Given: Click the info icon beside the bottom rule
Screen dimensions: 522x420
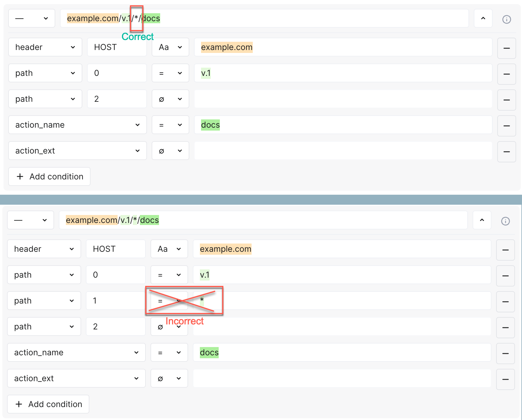Looking at the screenshot, I should (x=505, y=221).
